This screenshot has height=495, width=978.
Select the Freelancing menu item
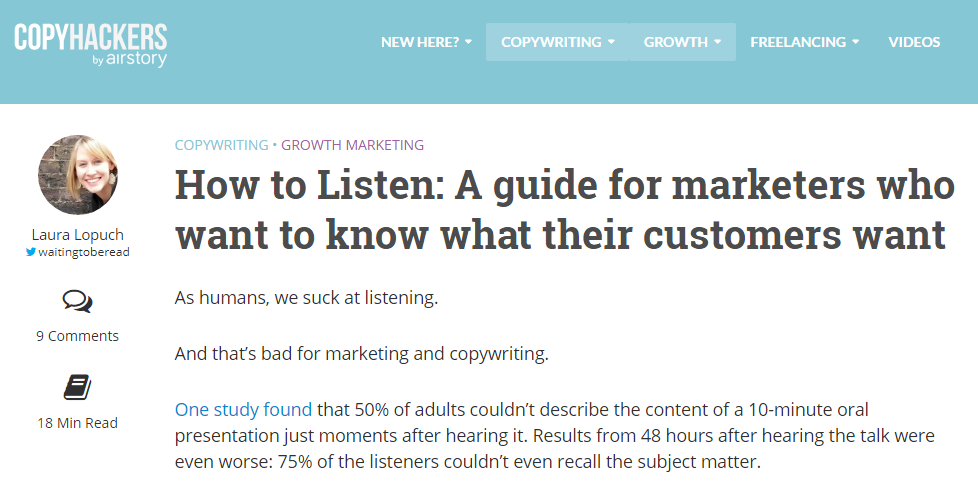pyautogui.click(x=797, y=42)
